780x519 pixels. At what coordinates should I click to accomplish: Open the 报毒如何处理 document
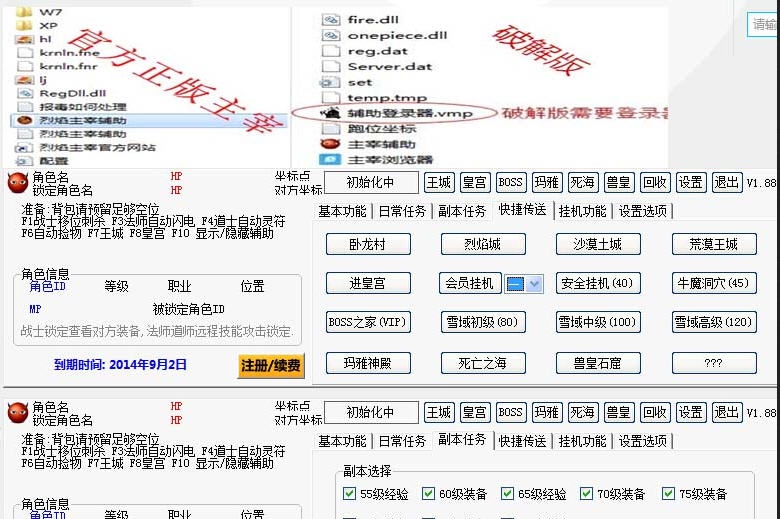(x=72, y=106)
